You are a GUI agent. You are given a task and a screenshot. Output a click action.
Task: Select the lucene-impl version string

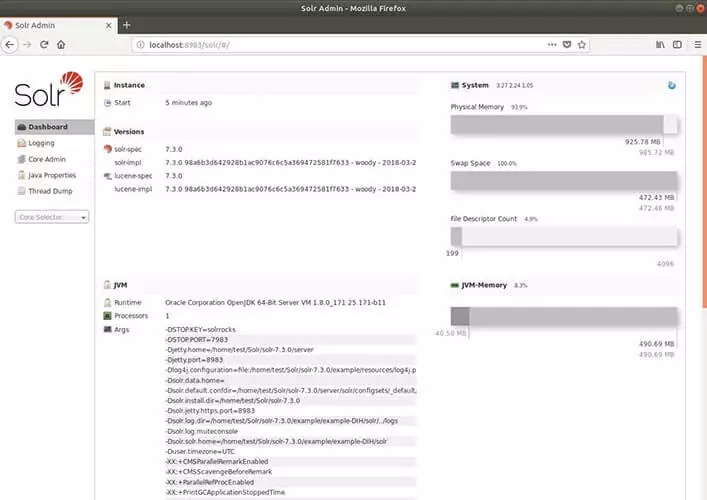(x=290, y=189)
